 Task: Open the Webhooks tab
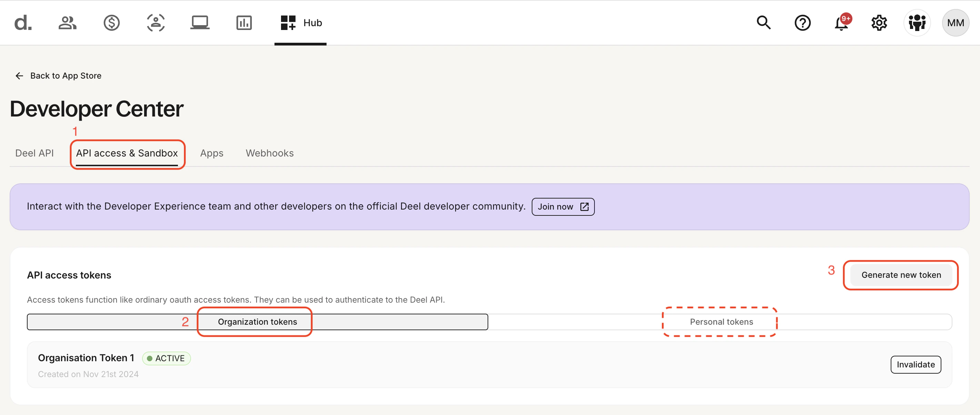click(x=269, y=153)
